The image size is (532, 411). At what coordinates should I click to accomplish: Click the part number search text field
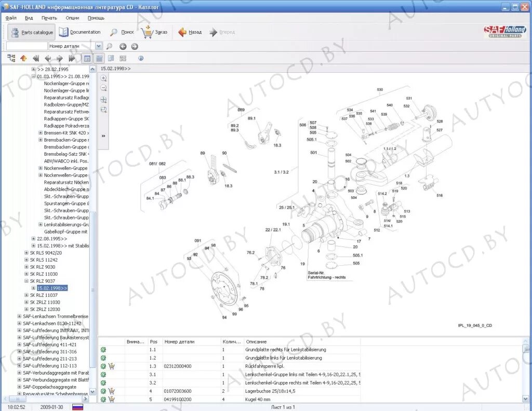pyautogui.click(x=27, y=46)
